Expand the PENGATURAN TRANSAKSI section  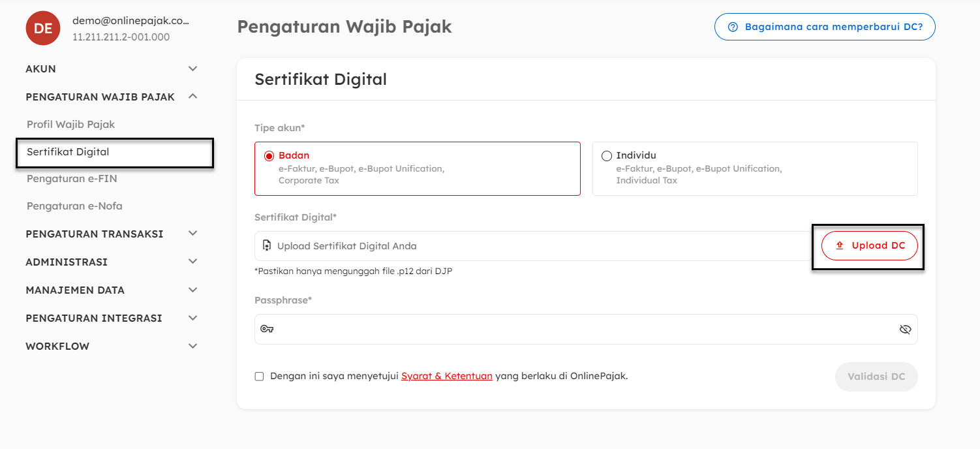click(x=192, y=234)
